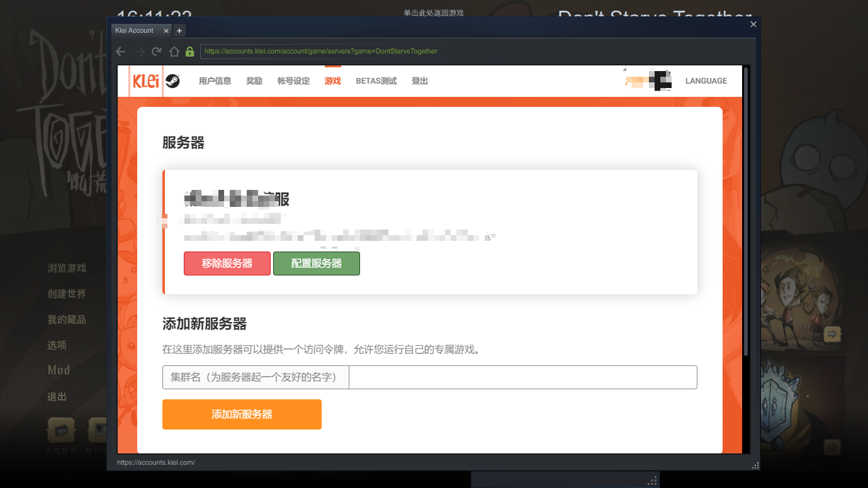Click the server token description text

322,349
